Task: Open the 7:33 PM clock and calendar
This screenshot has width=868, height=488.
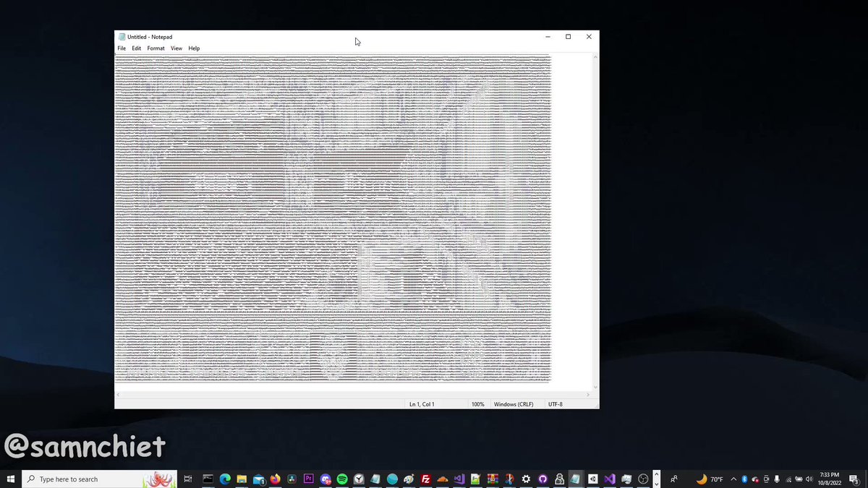Action: (830, 479)
